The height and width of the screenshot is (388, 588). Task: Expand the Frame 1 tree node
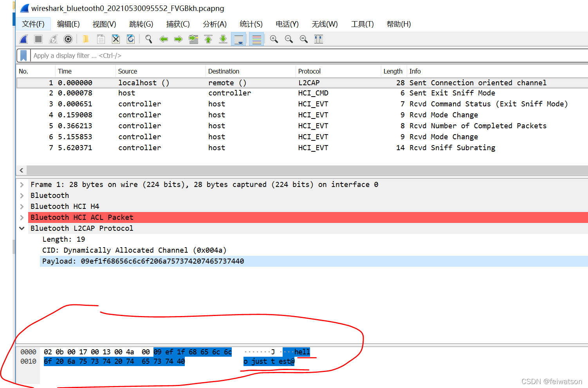(22, 185)
